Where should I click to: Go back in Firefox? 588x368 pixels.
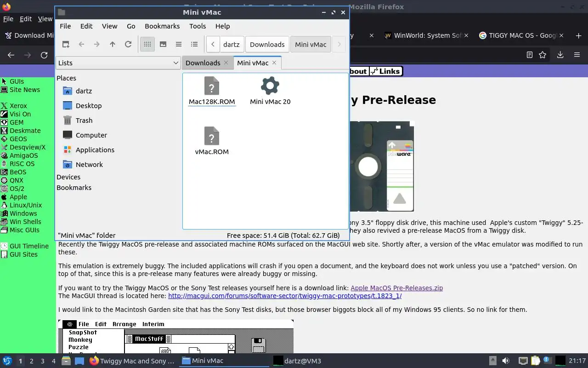click(11, 55)
